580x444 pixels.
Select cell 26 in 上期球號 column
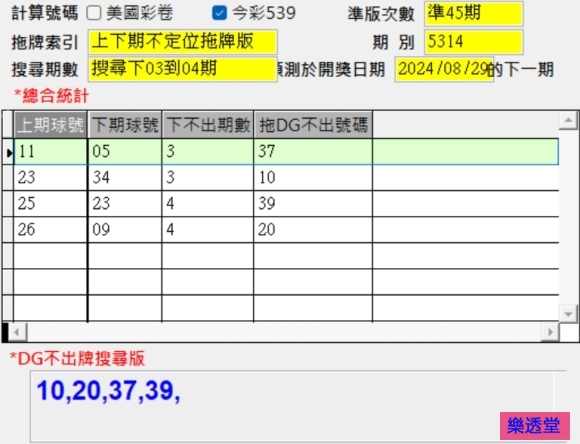tap(51, 230)
